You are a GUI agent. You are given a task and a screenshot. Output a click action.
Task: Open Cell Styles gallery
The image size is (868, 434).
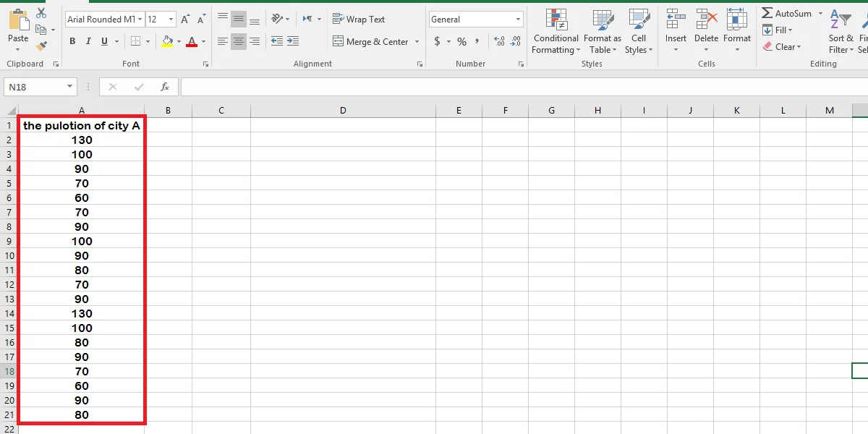click(x=639, y=31)
